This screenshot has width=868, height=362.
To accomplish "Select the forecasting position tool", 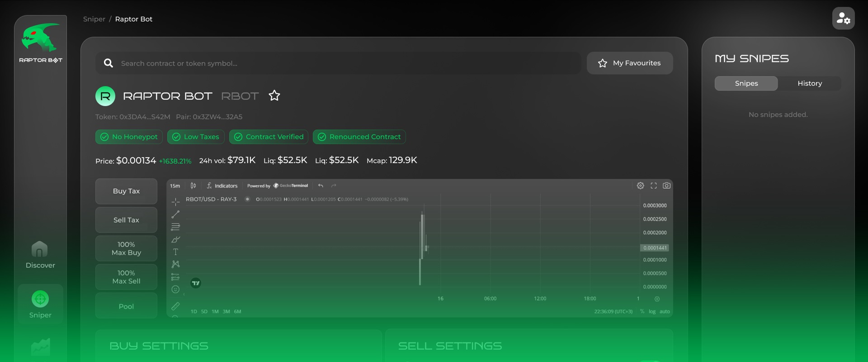I will 175,277.
